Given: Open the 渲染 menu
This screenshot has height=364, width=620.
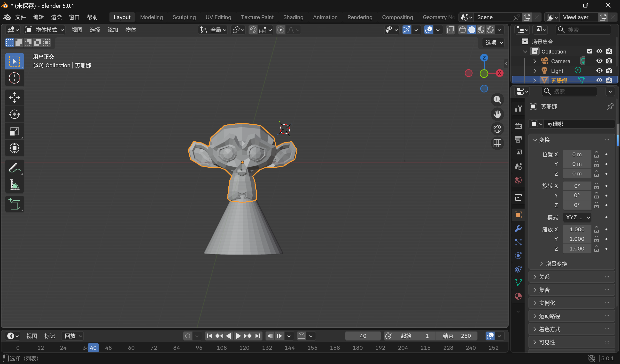Looking at the screenshot, I should [x=56, y=17].
